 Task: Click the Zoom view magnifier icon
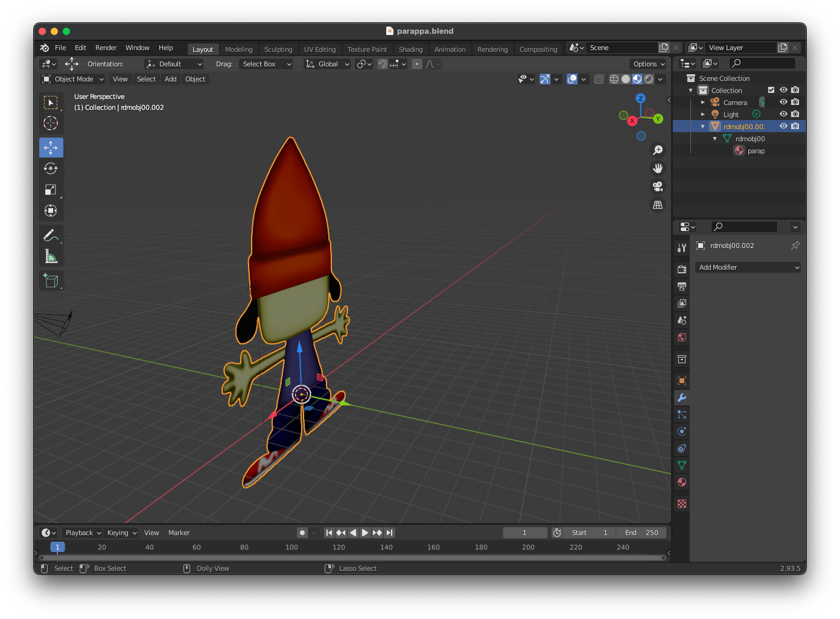(658, 150)
